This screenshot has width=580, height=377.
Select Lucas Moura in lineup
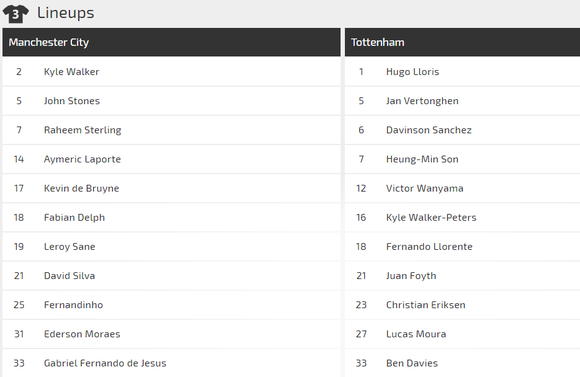tap(416, 334)
